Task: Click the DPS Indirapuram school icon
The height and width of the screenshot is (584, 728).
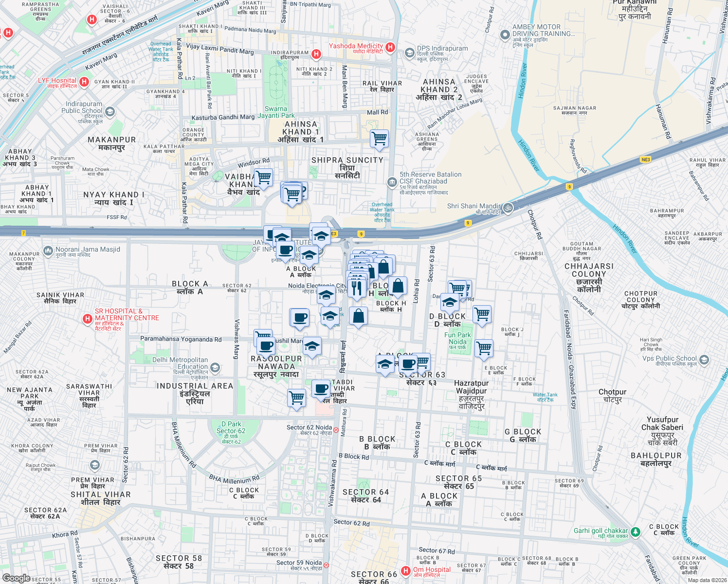Action: (409, 52)
